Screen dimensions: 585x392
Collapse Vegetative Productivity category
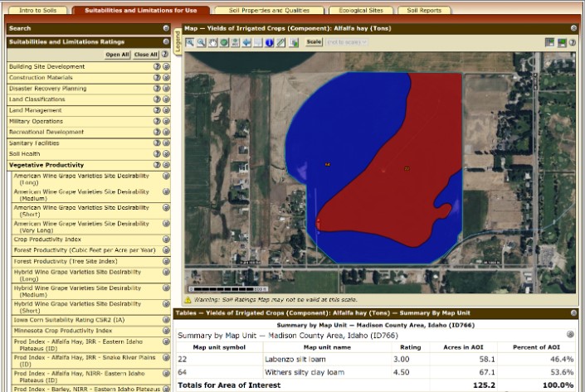click(x=166, y=165)
